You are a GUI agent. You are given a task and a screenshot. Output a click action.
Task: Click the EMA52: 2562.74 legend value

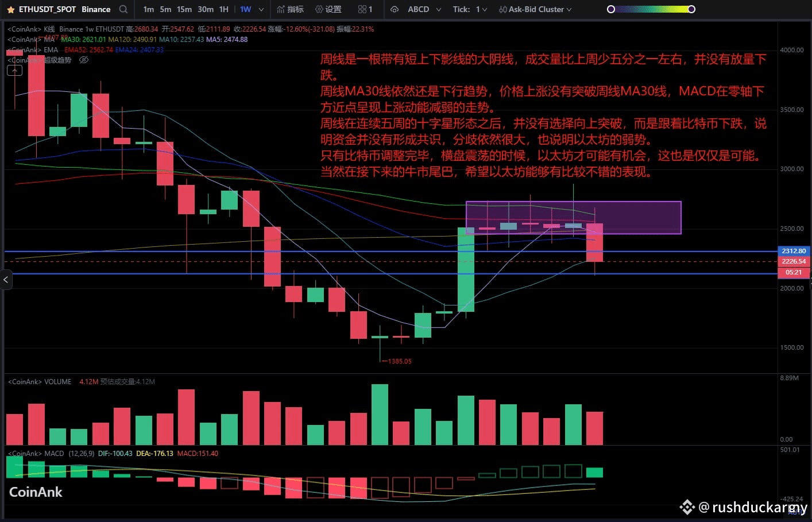[89, 50]
